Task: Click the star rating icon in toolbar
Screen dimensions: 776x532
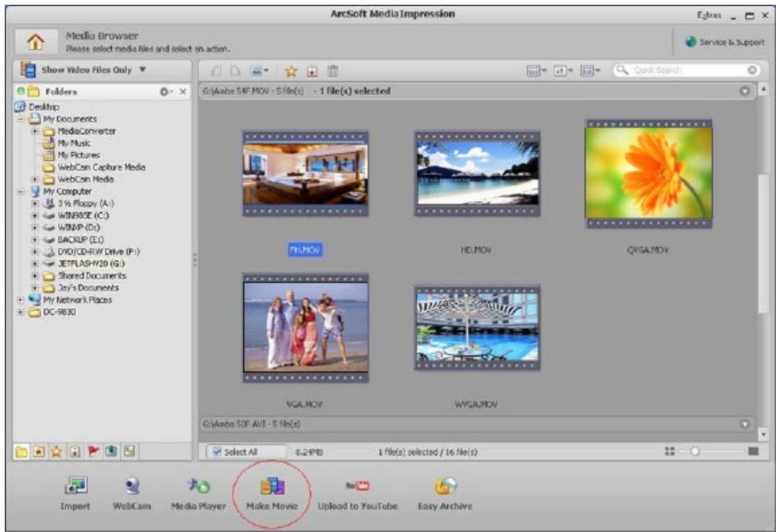Action: click(291, 71)
